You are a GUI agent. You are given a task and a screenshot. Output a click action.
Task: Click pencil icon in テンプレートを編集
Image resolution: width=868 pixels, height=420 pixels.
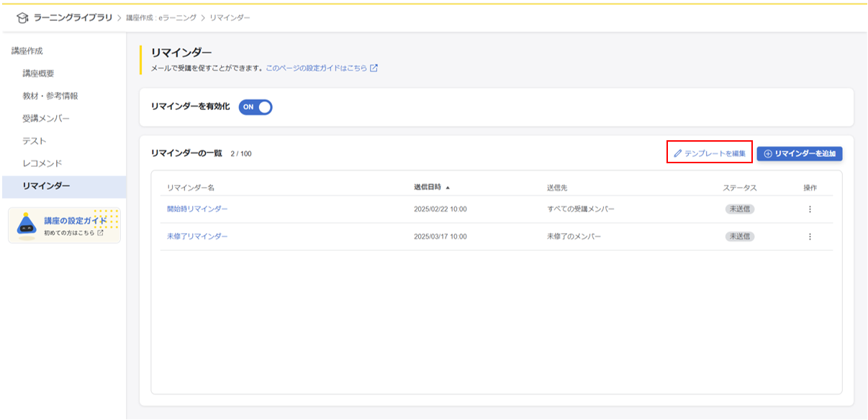point(677,154)
